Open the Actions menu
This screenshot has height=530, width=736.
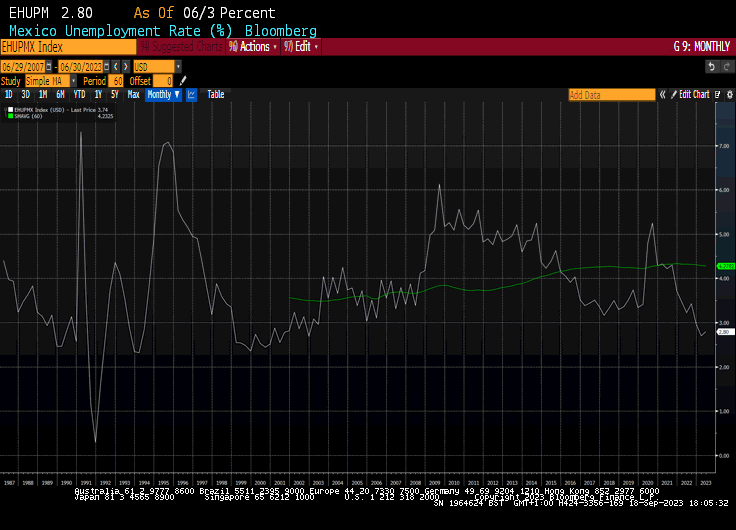coord(254,46)
